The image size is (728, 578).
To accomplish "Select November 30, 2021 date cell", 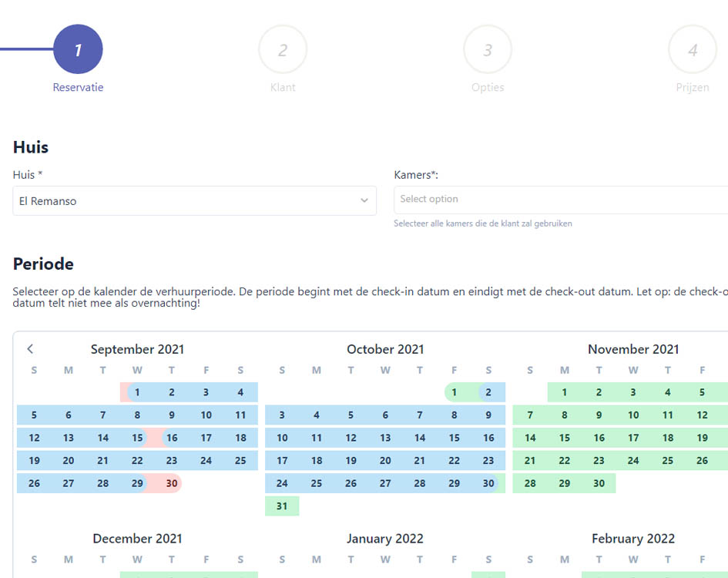I will point(599,483).
